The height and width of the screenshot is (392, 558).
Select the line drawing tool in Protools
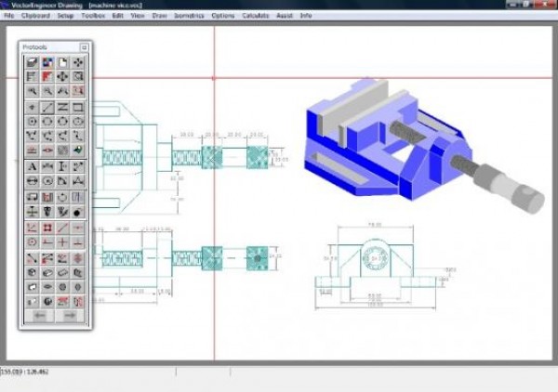coord(47,107)
